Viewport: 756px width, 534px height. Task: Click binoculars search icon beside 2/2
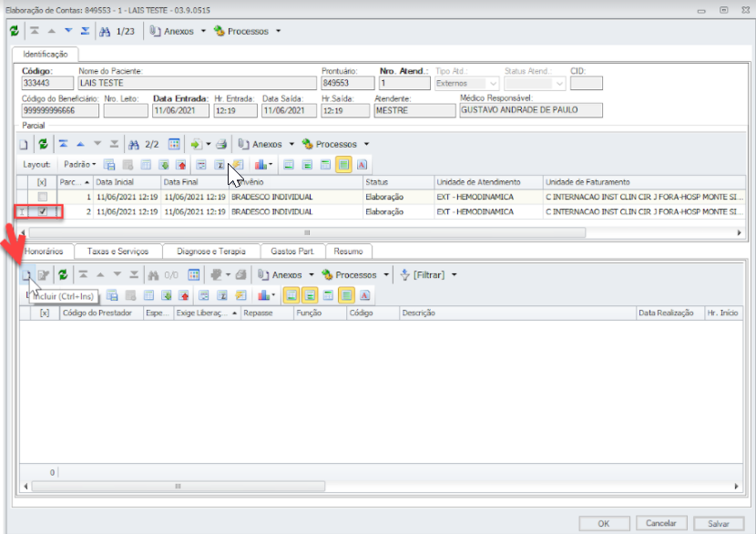click(134, 144)
